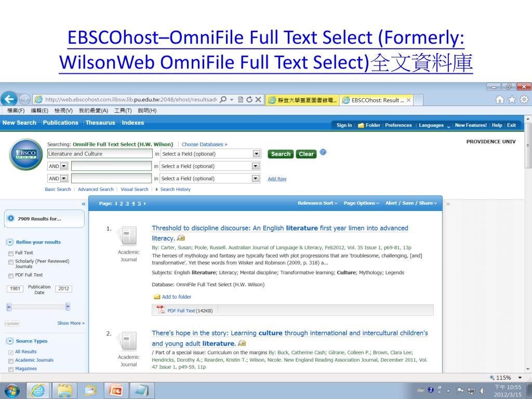Click the Choose Databases link
The image size is (532, 399).
coord(205,144)
